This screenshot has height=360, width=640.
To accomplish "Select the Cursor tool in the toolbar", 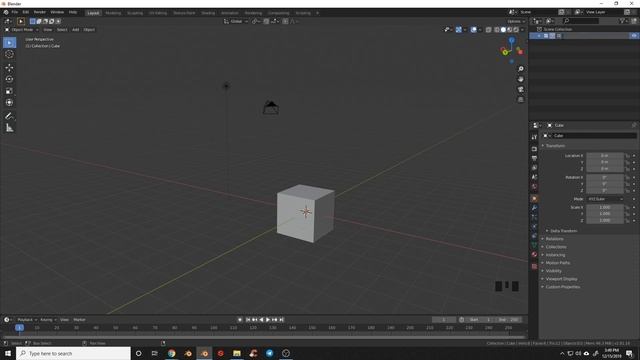I will pos(9,54).
